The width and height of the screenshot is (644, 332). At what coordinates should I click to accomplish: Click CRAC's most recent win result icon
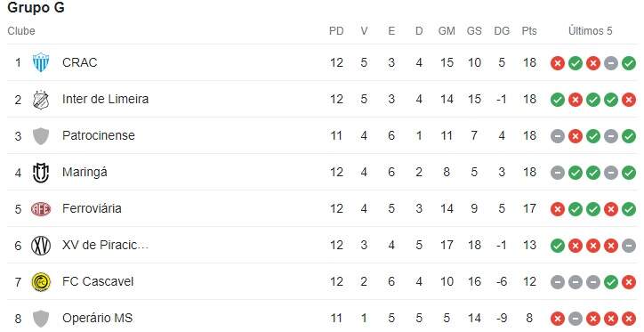click(x=629, y=63)
